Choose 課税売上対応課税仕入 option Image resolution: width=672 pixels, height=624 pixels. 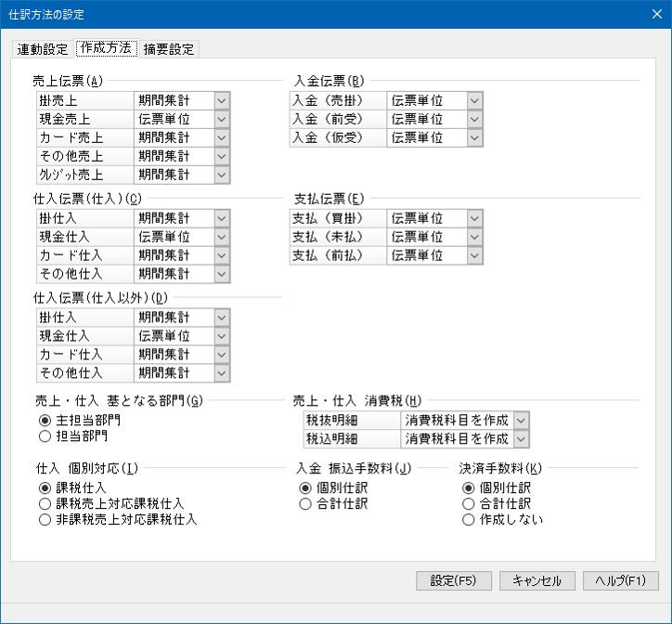(44, 503)
